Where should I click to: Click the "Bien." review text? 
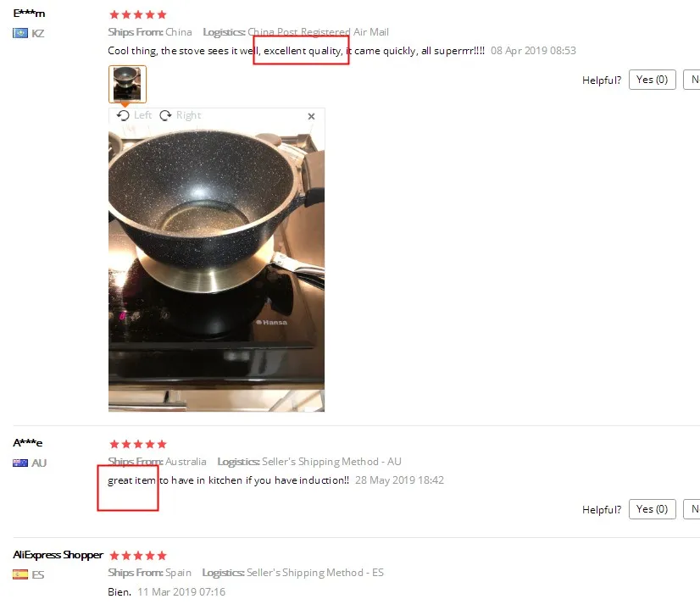[x=119, y=591]
